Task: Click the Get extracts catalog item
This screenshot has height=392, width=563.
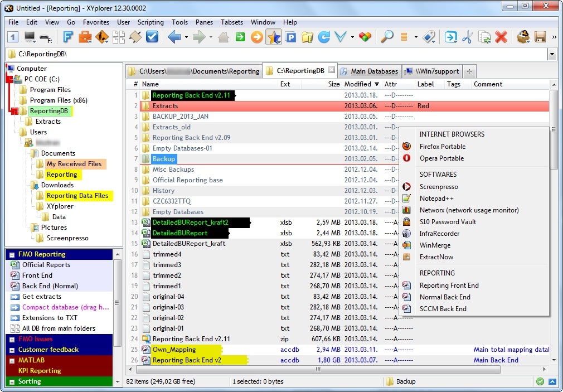Action: pyautogui.click(x=41, y=297)
